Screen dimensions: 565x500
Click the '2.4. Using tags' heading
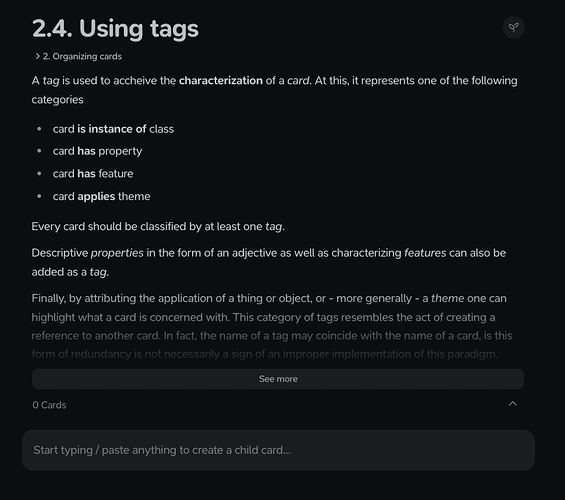tap(115, 29)
